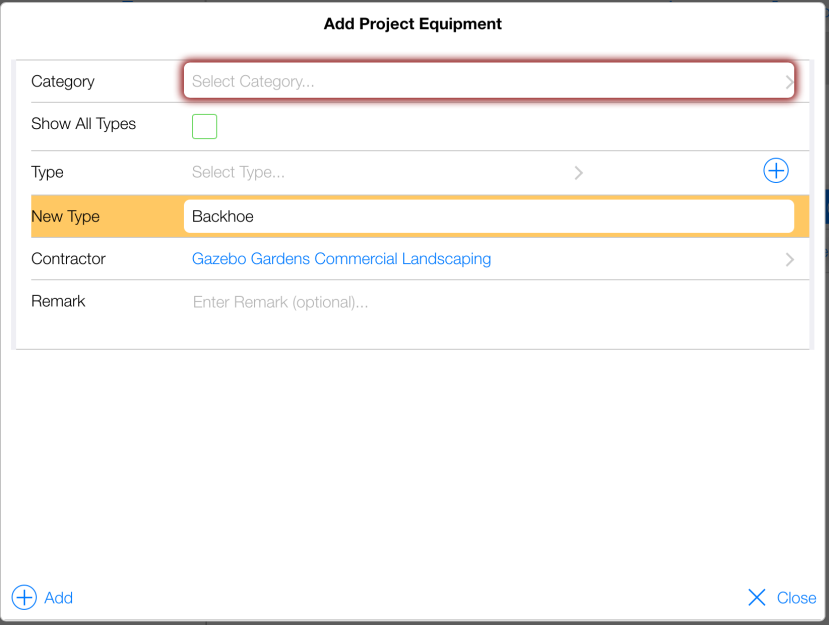The height and width of the screenshot is (625, 829).
Task: Click the New Type field containing Backhoe
Action: coord(488,216)
